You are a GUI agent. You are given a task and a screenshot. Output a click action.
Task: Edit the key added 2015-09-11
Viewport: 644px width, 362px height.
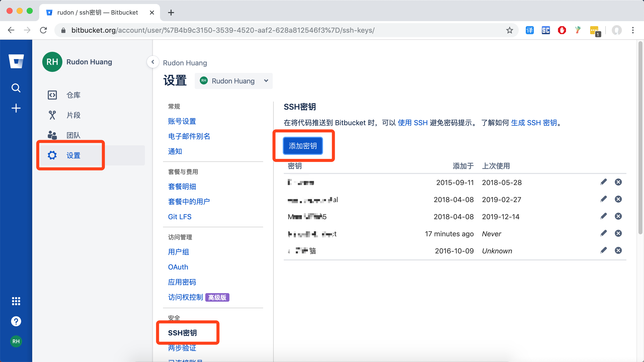603,182
